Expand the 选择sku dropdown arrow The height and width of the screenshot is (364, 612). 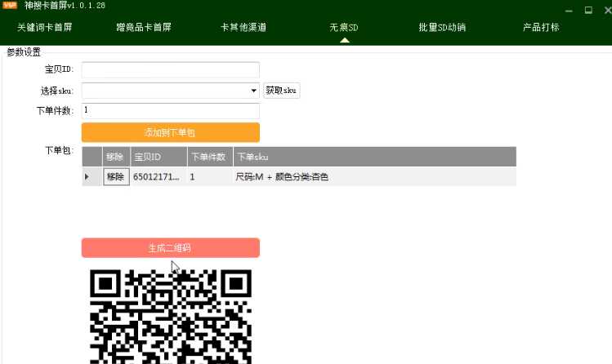[x=253, y=91]
